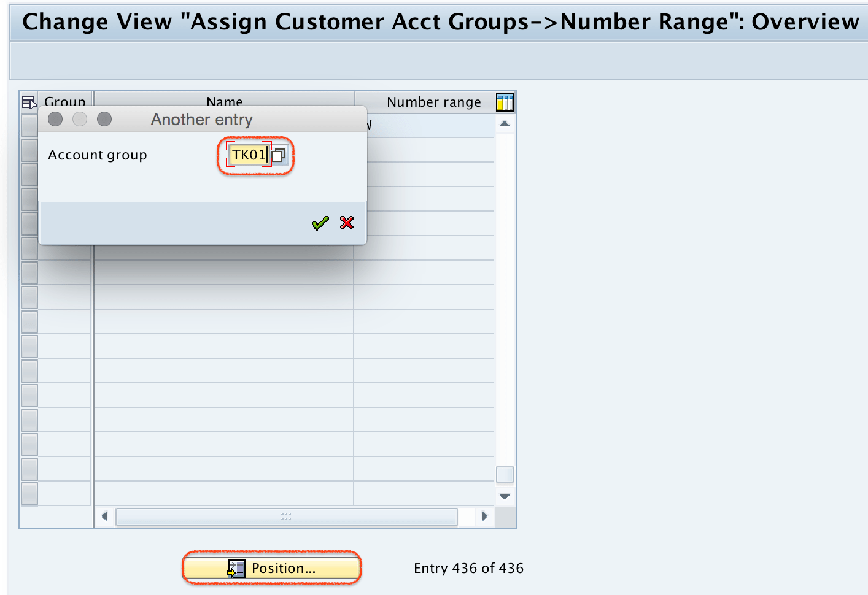Click the Name column header
This screenshot has width=868, height=595.
[x=224, y=102]
